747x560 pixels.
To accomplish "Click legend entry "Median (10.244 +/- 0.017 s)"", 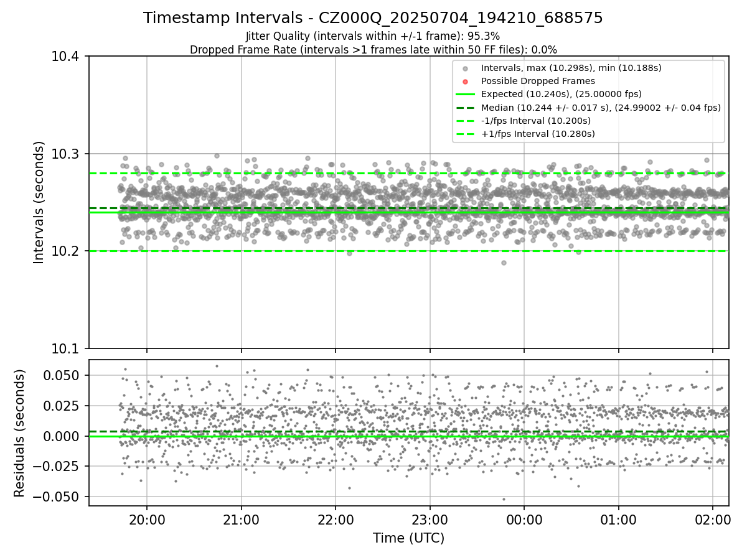I will [x=601, y=108].
